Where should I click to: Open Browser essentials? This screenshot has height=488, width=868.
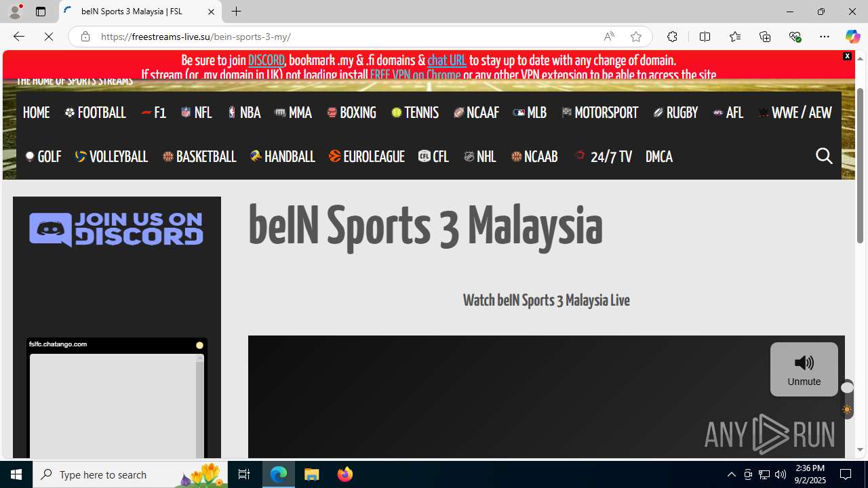coord(795,37)
